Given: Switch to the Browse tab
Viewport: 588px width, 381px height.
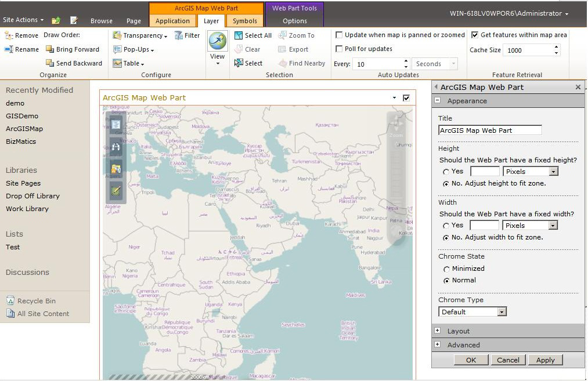Looking at the screenshot, I should click(x=101, y=21).
